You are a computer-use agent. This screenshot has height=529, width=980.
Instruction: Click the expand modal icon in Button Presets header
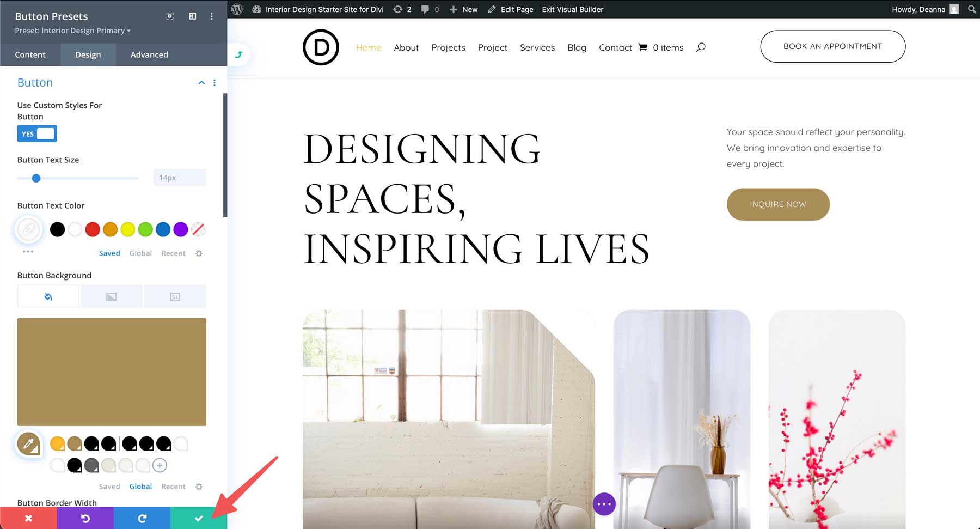[x=169, y=16]
